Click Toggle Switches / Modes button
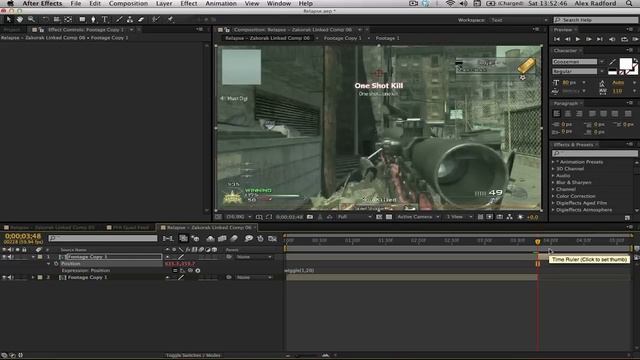This screenshot has height=360, width=640. click(193, 355)
